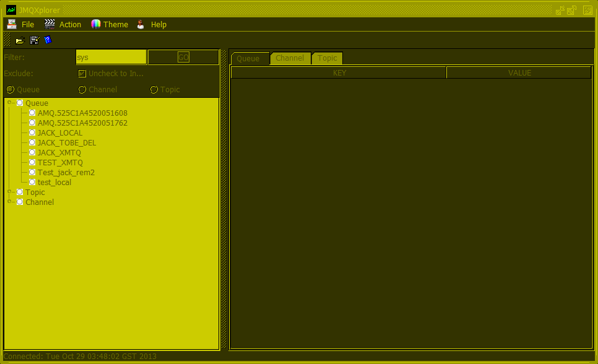Toggle the 'Uncheck to In...' exclude checkbox
Viewport: 598px width, 364px height.
[x=82, y=73]
